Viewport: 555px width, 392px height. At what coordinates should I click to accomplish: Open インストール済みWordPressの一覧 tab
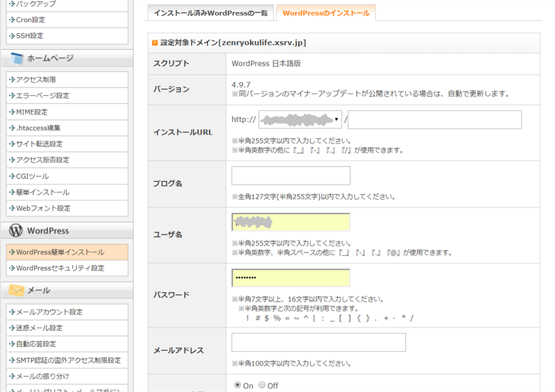pos(211,13)
